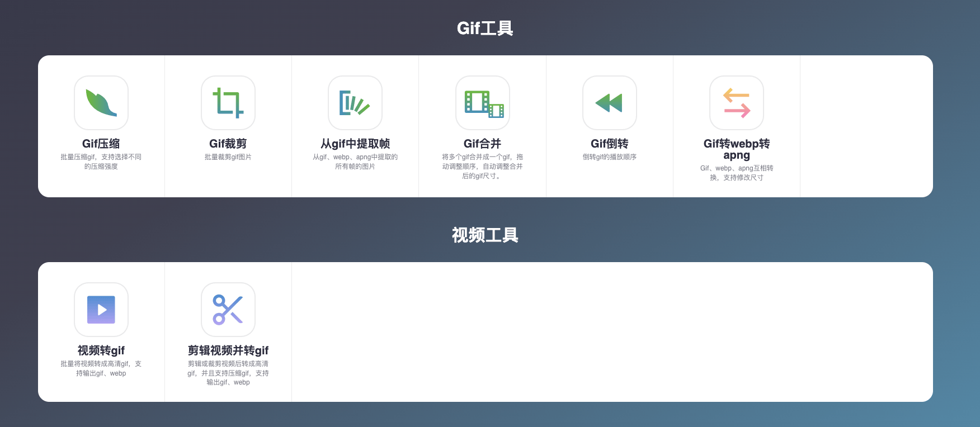Open the 从gif中提取帧 title
980x427 pixels.
tap(355, 144)
